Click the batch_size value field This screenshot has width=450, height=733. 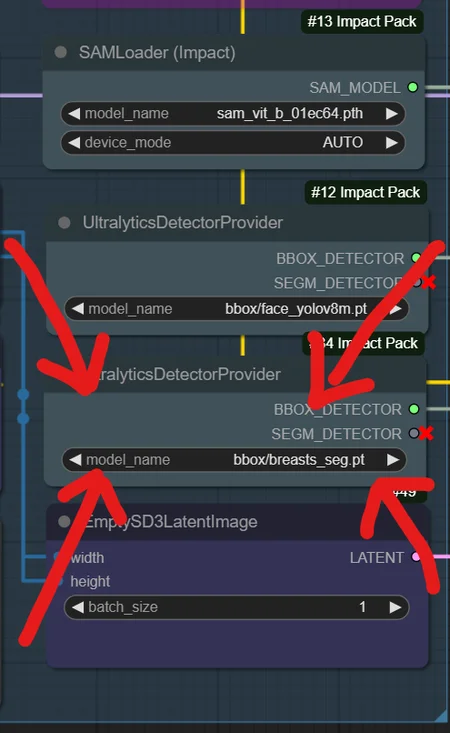(x=236, y=607)
